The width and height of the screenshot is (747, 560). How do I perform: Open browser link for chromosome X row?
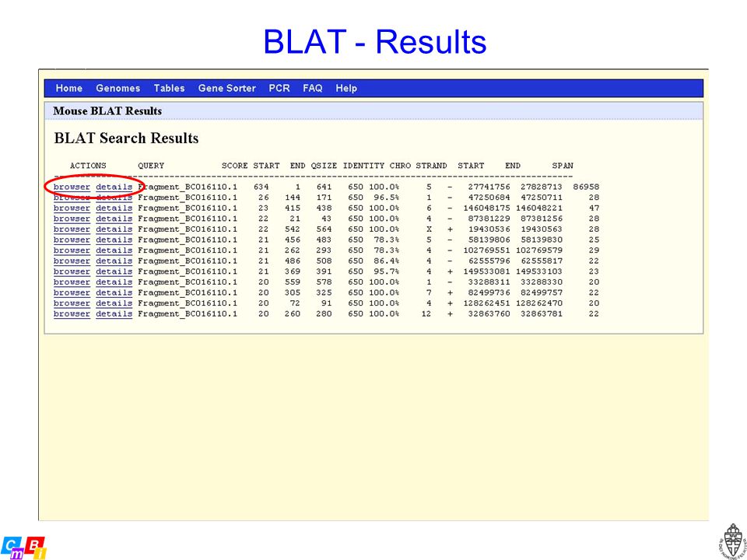coord(72,229)
